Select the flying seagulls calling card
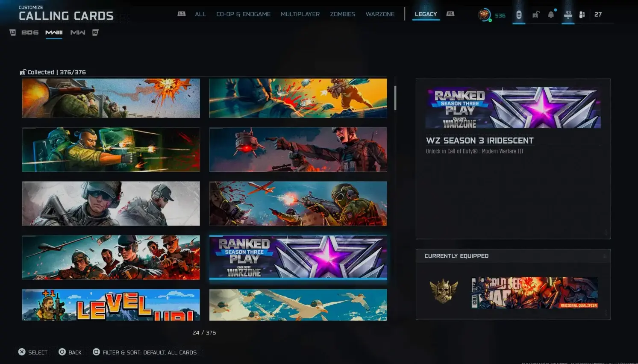The height and width of the screenshot is (364, 638). (298, 305)
